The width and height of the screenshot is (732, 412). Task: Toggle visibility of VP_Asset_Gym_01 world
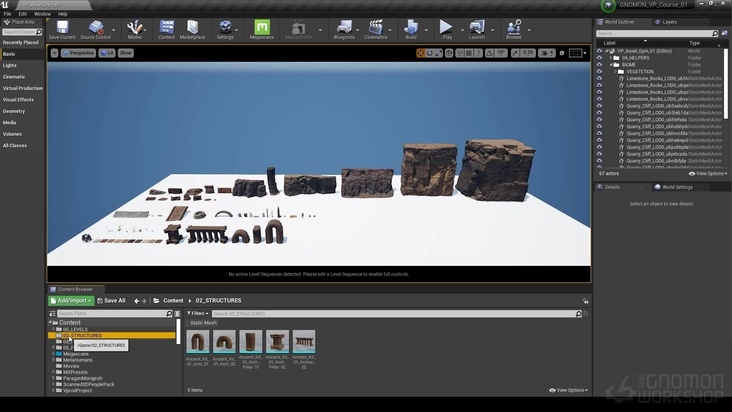pos(599,51)
